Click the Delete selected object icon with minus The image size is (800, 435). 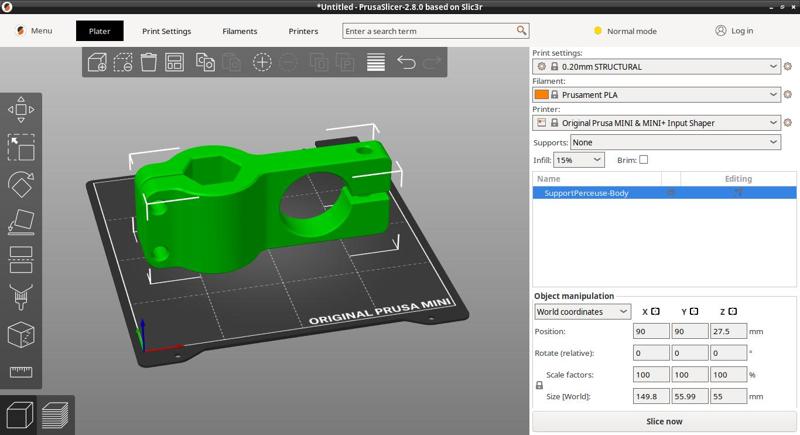click(x=123, y=62)
